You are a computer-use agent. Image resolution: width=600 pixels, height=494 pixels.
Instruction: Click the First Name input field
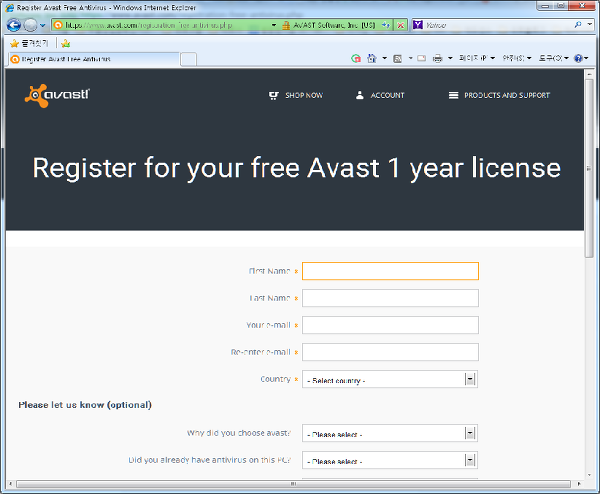(x=390, y=271)
